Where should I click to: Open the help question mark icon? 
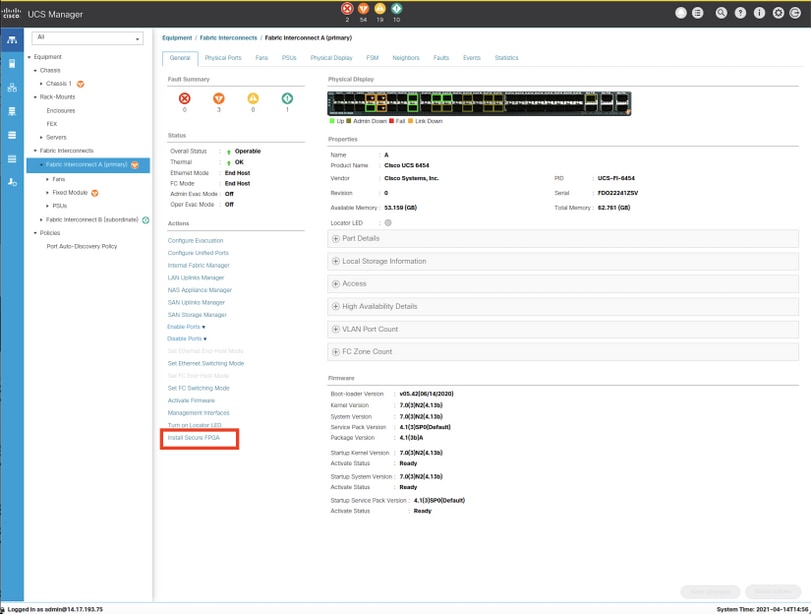740,13
